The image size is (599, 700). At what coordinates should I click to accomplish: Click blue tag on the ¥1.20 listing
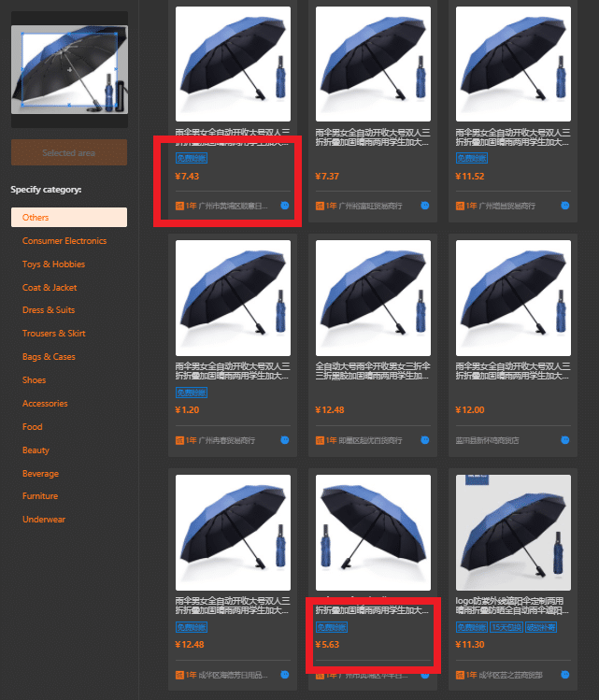(x=192, y=393)
